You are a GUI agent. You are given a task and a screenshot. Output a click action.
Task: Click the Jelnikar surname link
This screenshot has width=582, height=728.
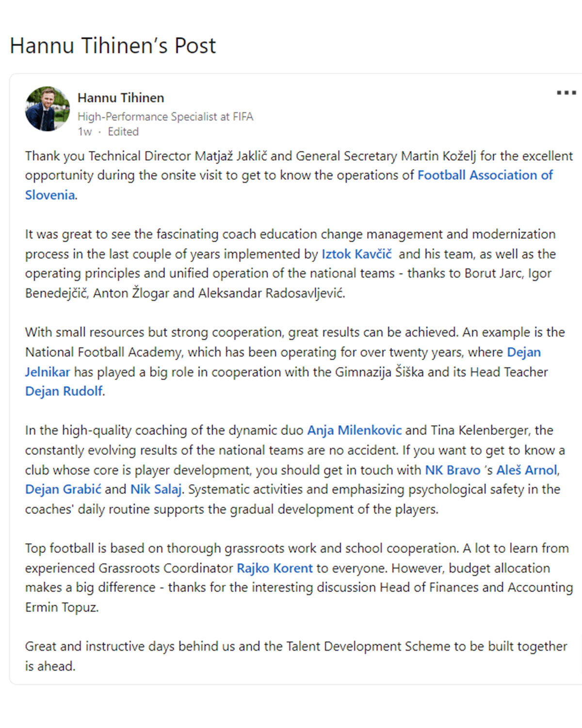tap(48, 372)
